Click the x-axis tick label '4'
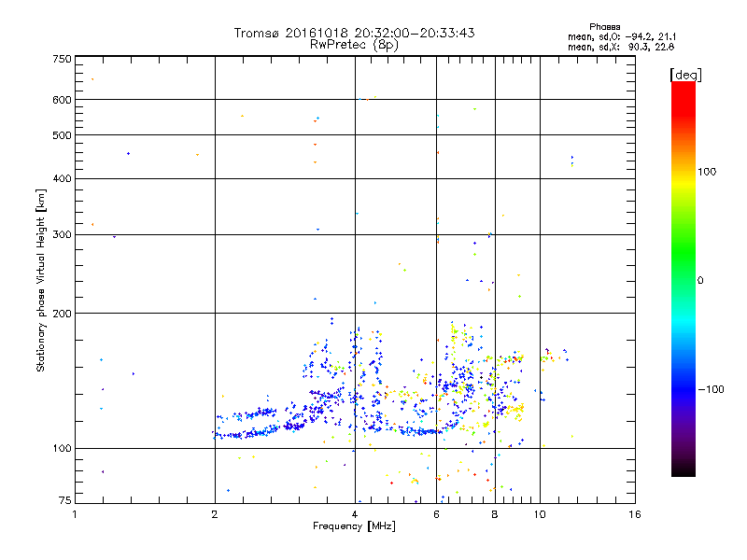The width and height of the screenshot is (747, 560). [x=355, y=514]
